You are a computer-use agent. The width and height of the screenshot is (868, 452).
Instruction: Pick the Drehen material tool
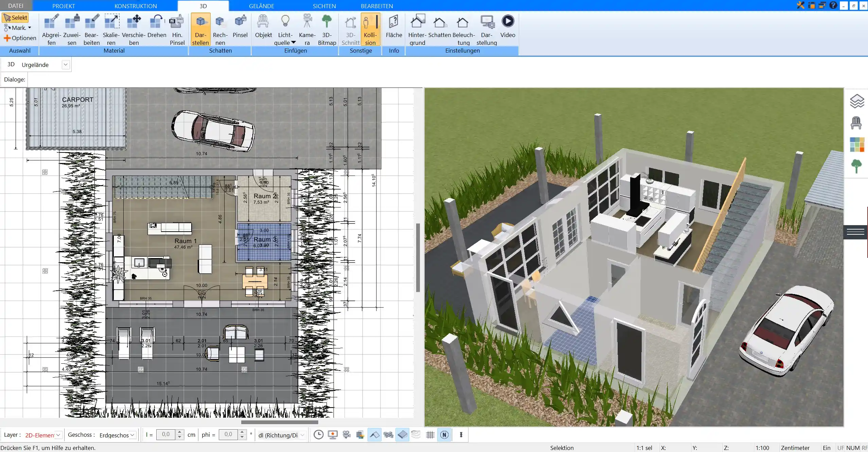coord(157,26)
